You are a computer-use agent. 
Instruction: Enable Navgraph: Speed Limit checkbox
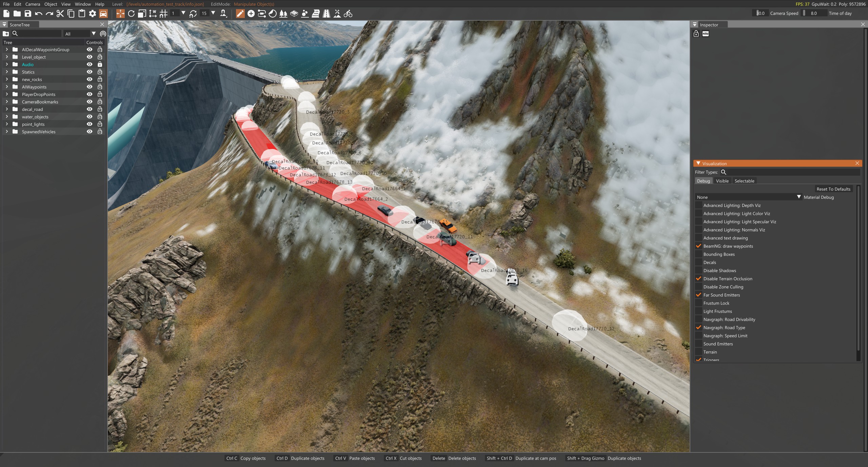[698, 336]
